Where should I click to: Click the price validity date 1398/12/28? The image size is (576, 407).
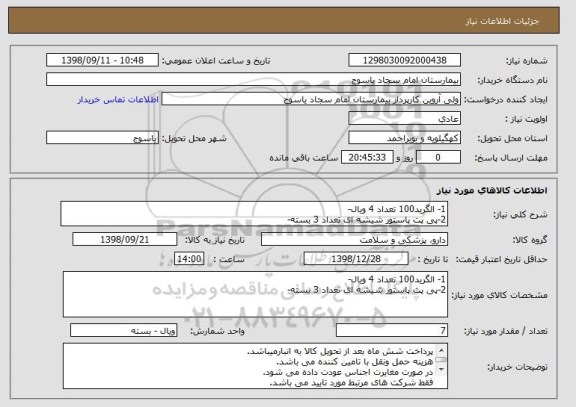coord(356,259)
